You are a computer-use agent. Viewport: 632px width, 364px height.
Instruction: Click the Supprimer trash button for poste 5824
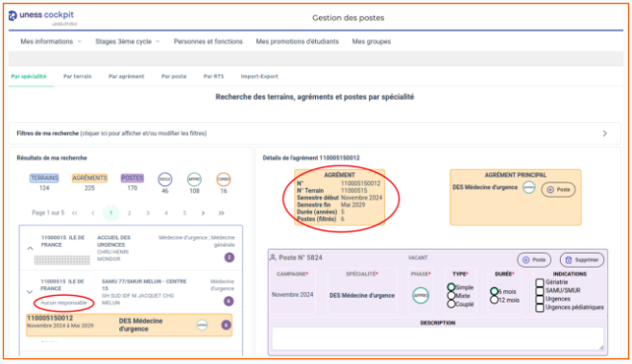pos(582,260)
